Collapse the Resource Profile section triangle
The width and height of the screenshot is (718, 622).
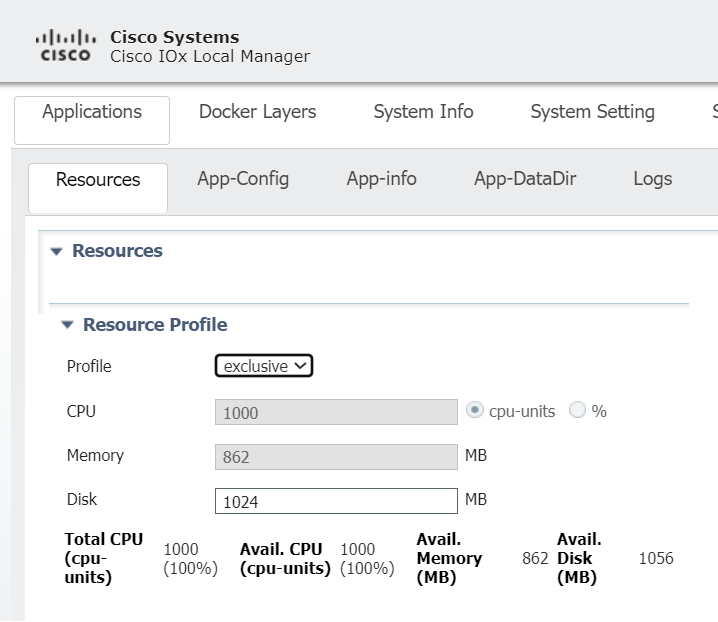point(67,325)
